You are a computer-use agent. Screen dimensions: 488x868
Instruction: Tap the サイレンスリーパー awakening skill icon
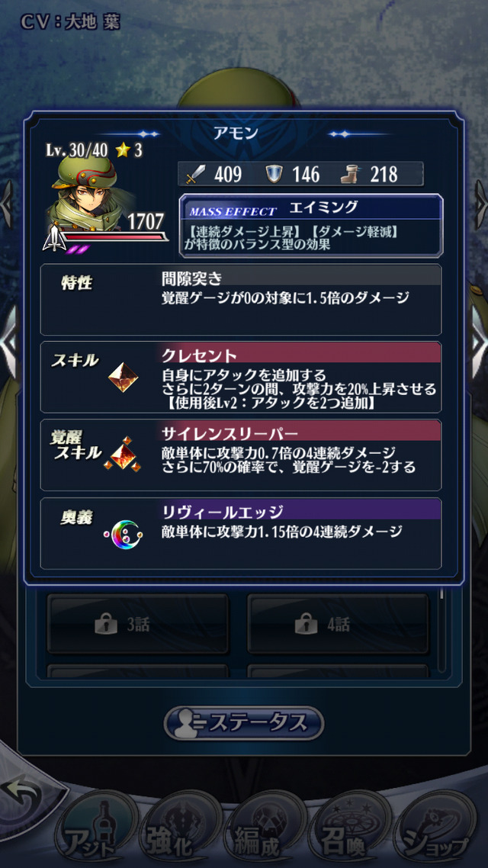coord(123,455)
